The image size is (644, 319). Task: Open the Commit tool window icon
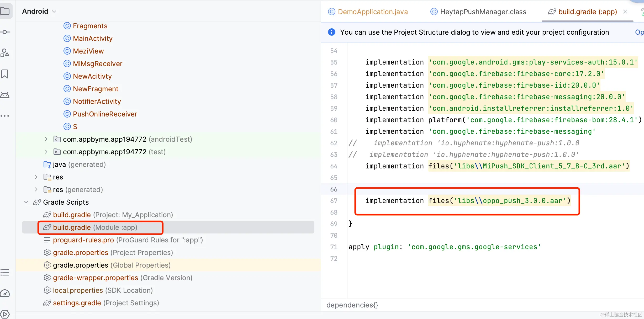5,32
